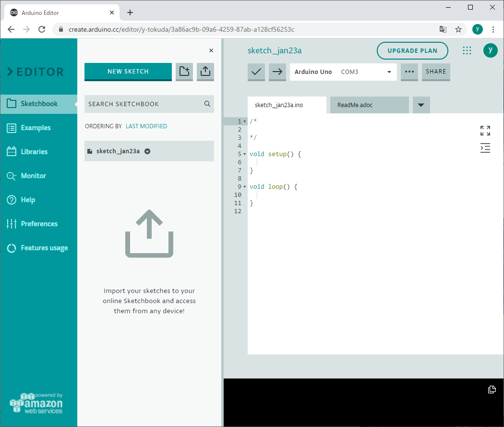Screen dimensions: 504x427
Task: Switch to the ReadMe.adoc tab
Action: tap(369, 105)
